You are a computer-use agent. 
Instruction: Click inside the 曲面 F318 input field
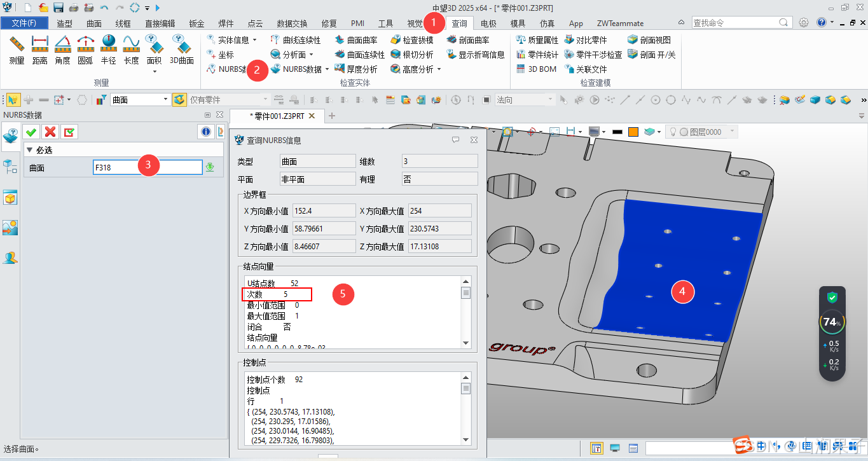[x=148, y=167]
